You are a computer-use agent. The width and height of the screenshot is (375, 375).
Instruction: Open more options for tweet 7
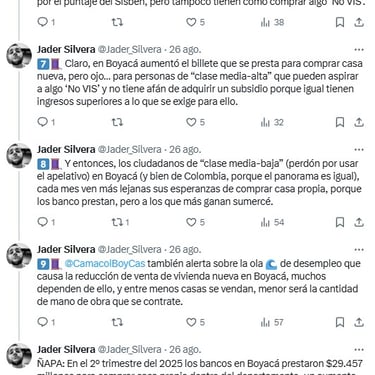[359, 50]
